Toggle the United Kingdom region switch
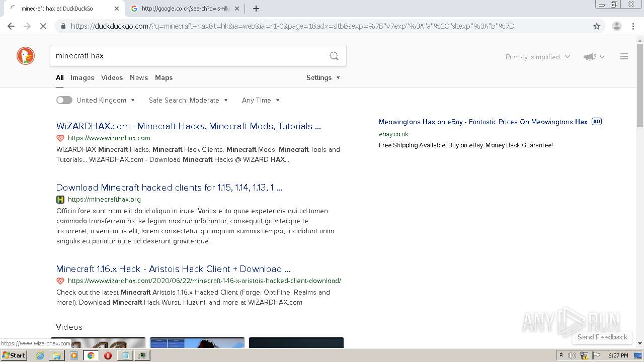This screenshot has width=644, height=362. point(64,100)
